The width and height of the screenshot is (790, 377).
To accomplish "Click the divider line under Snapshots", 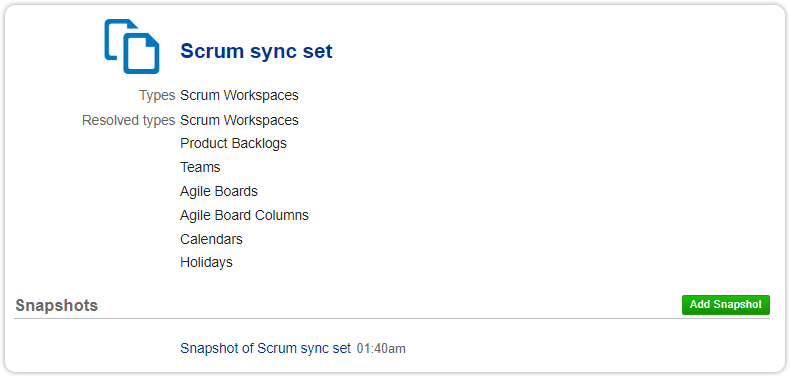I will pos(392,319).
